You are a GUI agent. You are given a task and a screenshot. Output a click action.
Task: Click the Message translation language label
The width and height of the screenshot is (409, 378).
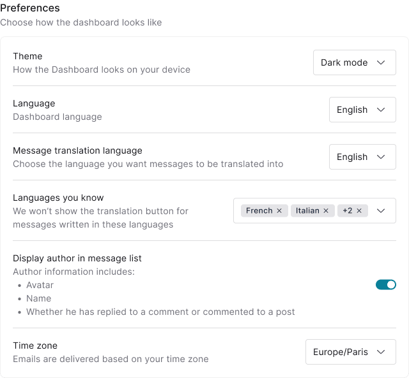[77, 151]
